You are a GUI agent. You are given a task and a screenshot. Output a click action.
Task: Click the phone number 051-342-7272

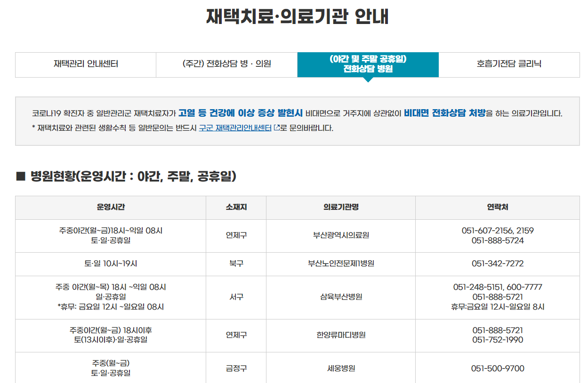498,263
